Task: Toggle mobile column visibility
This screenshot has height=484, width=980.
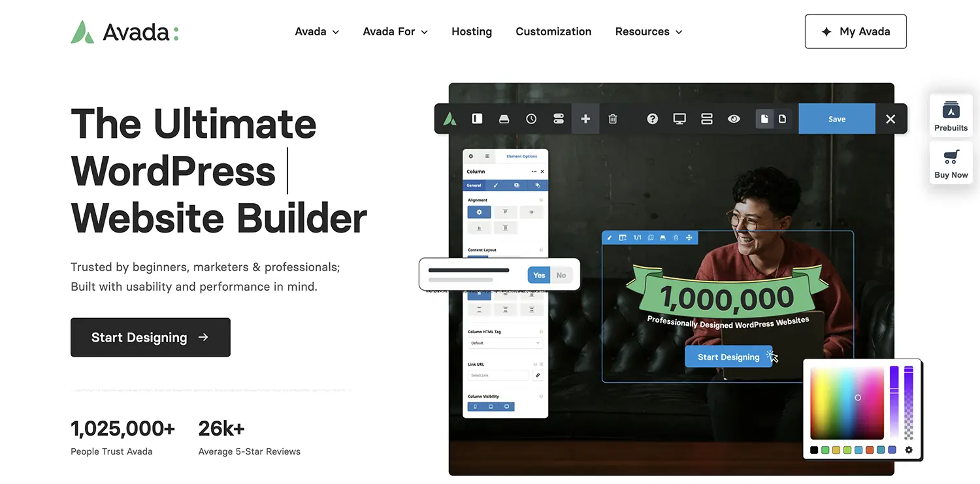Action: tap(475, 406)
